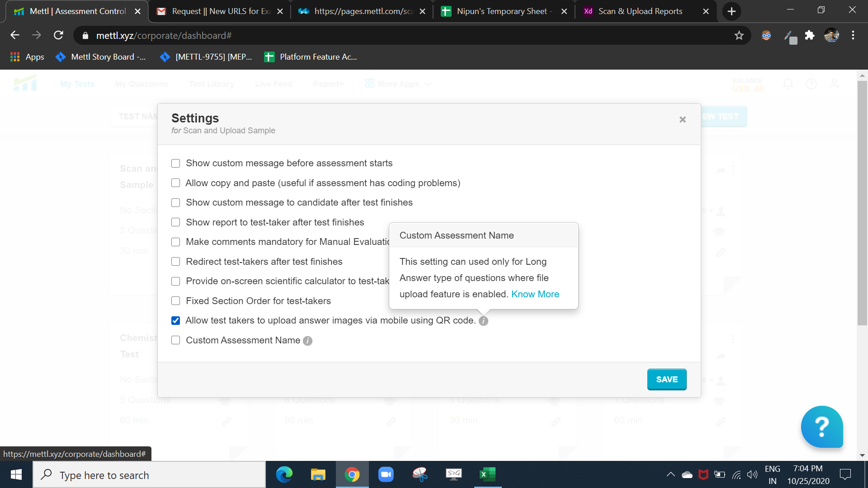This screenshot has width=868, height=488.
Task: Click the Mettl logo in the top navbar
Action: click(x=26, y=83)
